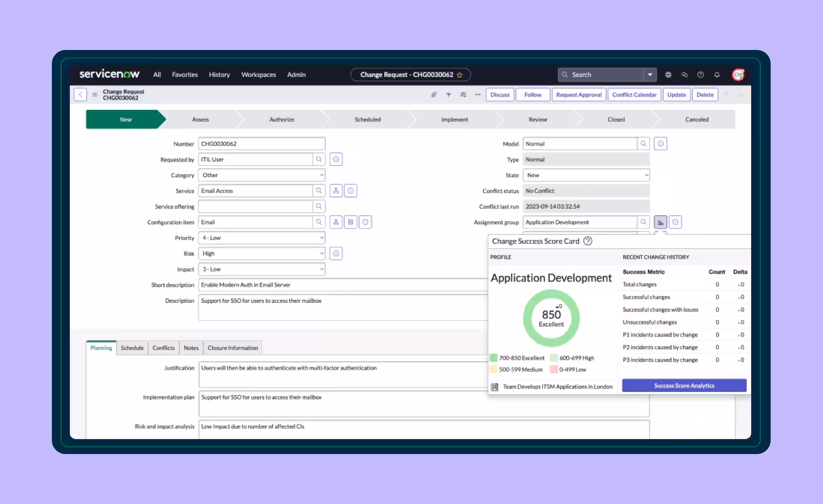
Task: Open the help question mark icon
Action: click(x=701, y=75)
